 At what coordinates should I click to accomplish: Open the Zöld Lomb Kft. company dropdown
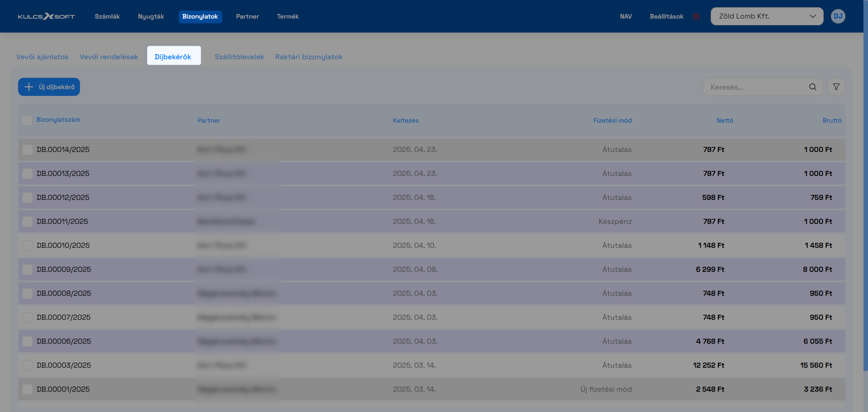[767, 16]
